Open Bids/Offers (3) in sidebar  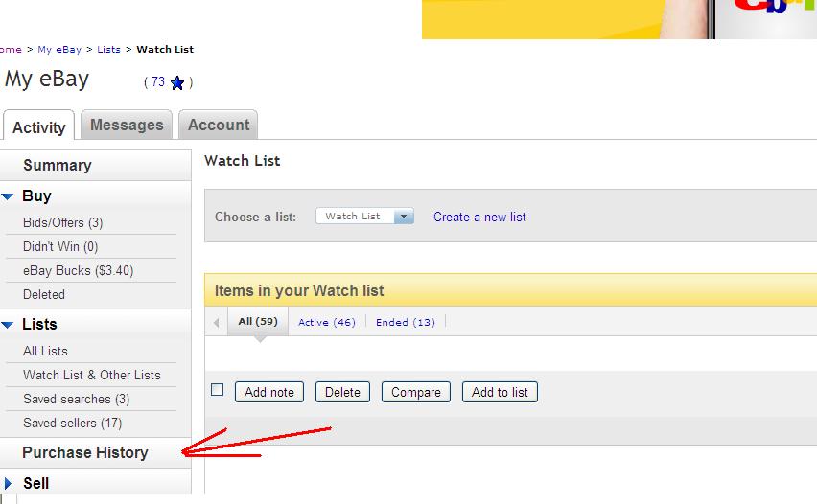62,223
